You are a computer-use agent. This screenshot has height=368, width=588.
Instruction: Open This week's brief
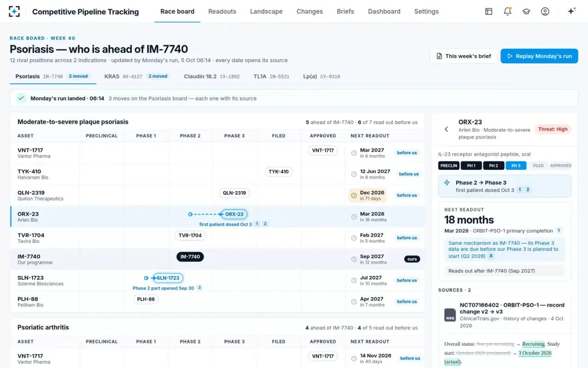(x=464, y=56)
